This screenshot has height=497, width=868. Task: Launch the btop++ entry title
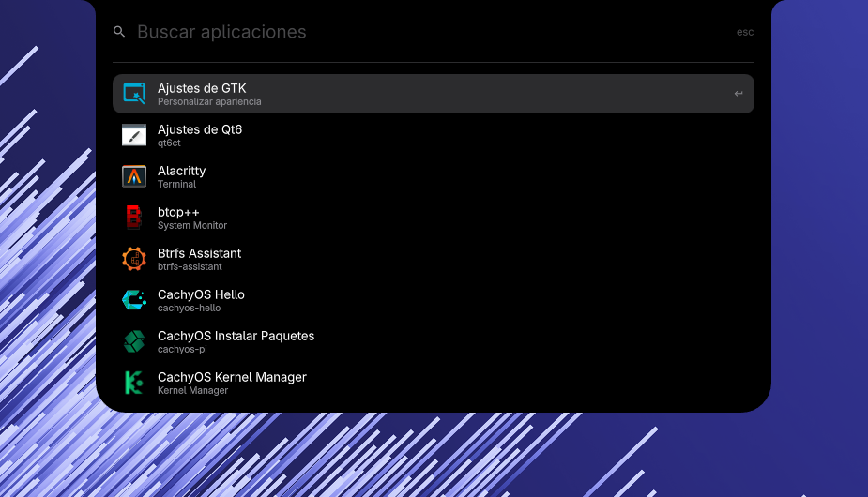pyautogui.click(x=178, y=212)
